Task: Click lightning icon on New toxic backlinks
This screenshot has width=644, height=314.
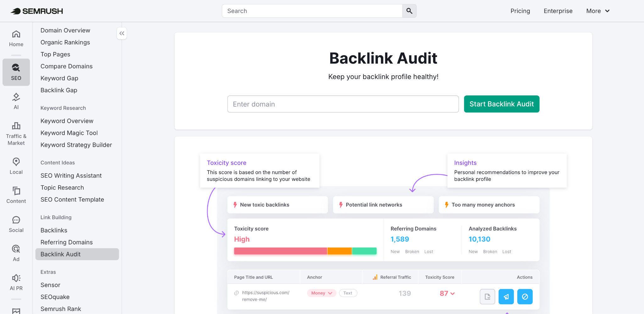Action: coord(235,205)
